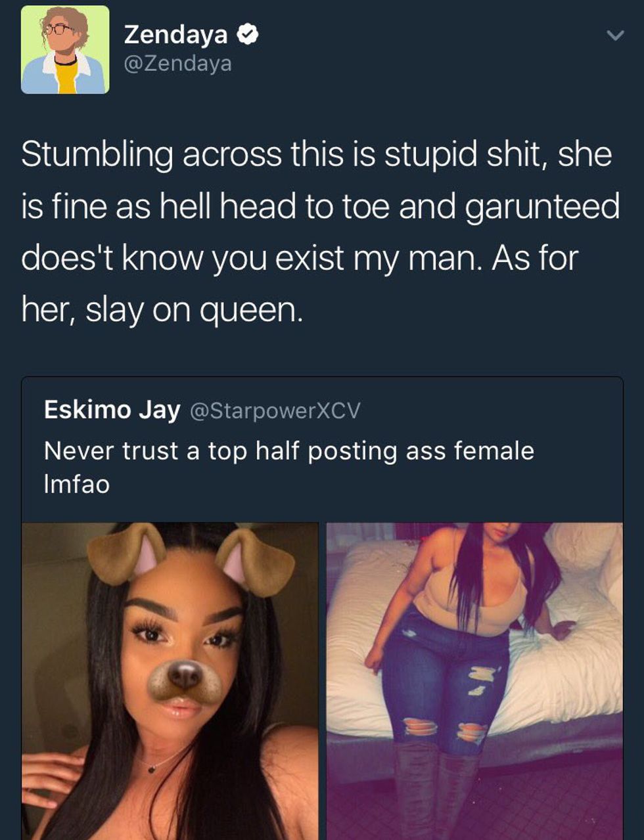Open the dog-filter selfie photo
Image resolution: width=644 pixels, height=840 pixels.
coord(170,681)
